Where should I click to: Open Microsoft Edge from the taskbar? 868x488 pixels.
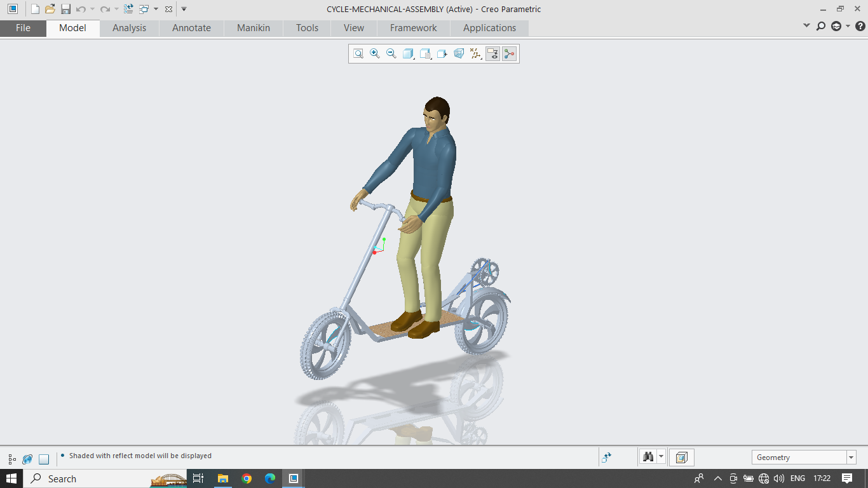point(270,478)
